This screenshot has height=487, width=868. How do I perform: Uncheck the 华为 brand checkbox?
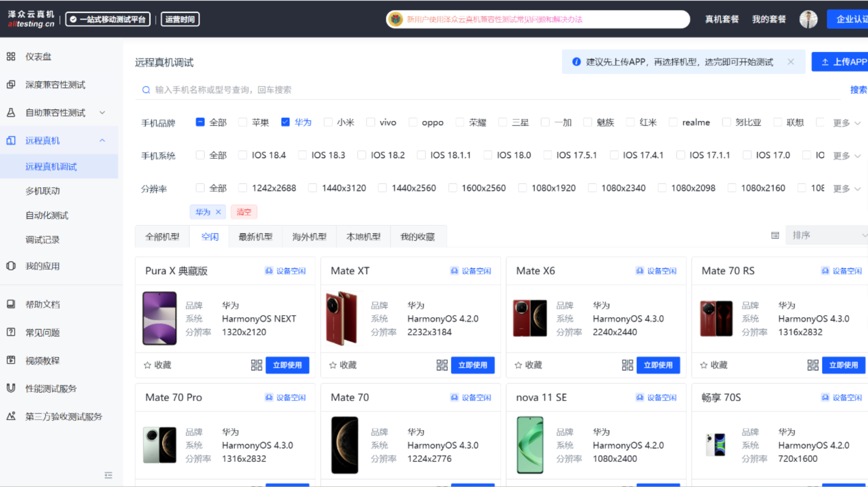point(285,122)
